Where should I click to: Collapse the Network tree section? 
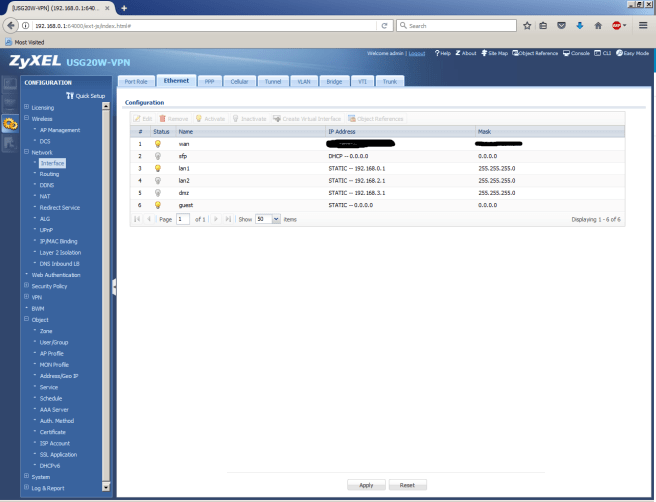tap(27, 152)
